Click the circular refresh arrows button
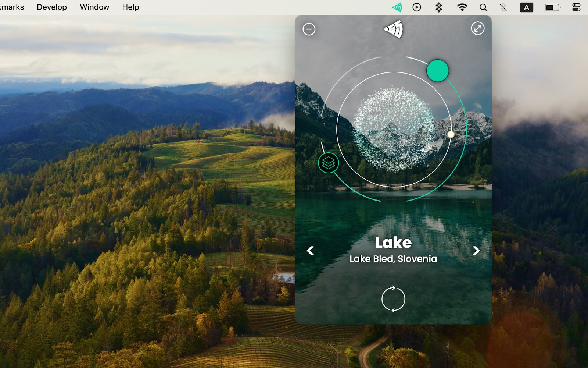 (x=393, y=299)
